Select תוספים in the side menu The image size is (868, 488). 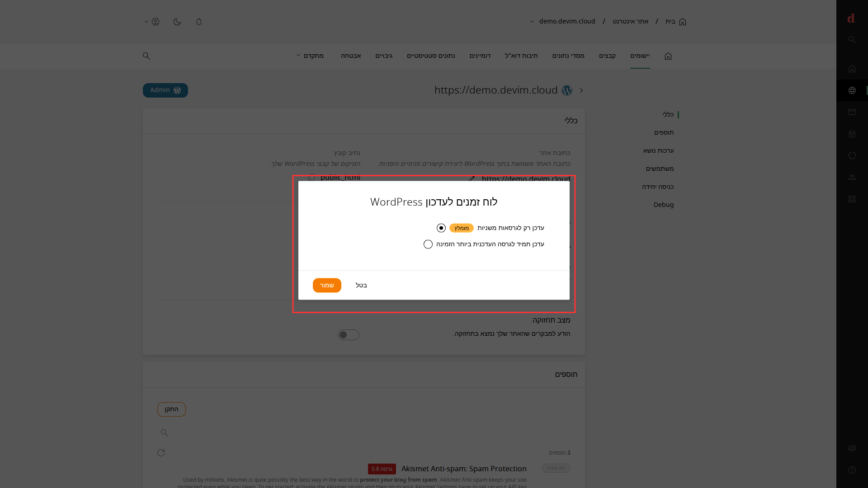664,133
